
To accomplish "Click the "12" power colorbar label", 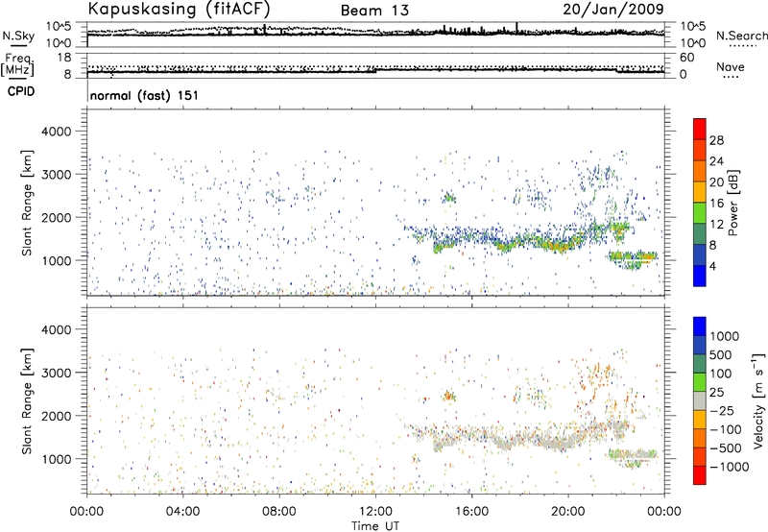I will 716,225.
